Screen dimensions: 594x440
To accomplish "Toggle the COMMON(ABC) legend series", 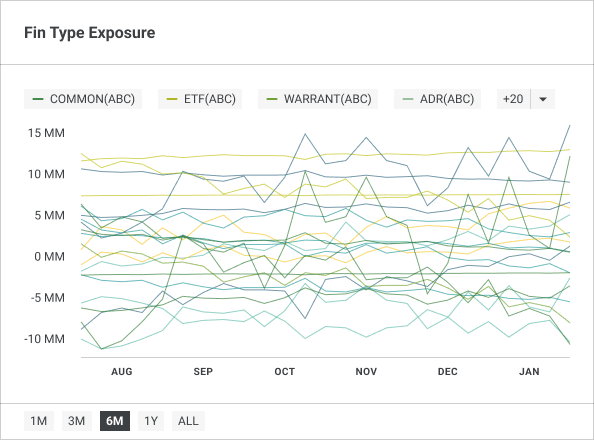I will (83, 99).
